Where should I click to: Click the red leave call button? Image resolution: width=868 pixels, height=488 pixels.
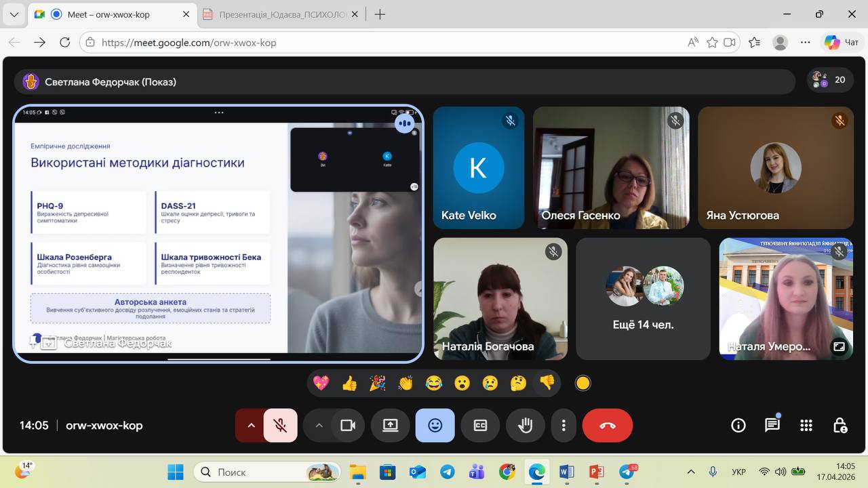point(607,426)
